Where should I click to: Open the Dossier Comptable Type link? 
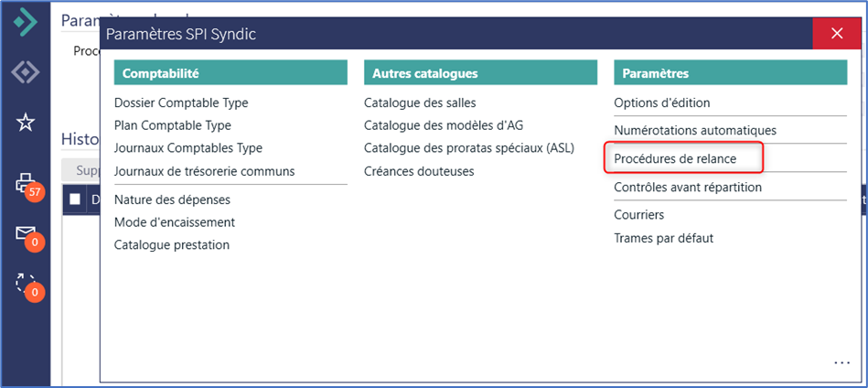coord(181,103)
